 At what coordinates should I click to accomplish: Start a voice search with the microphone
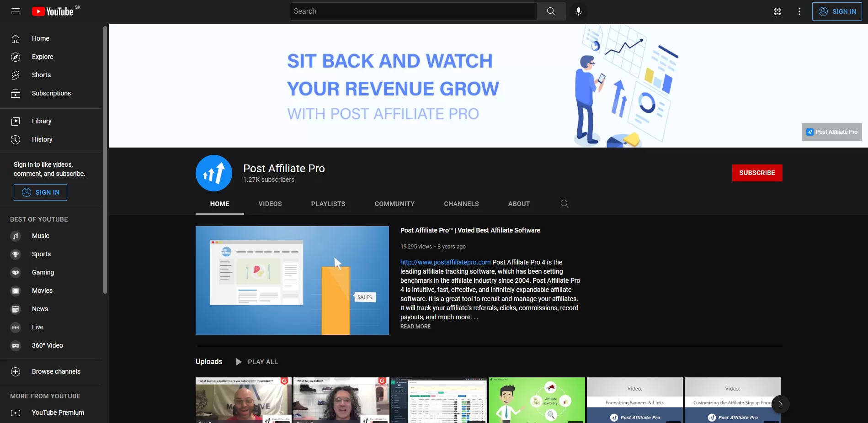click(x=578, y=11)
